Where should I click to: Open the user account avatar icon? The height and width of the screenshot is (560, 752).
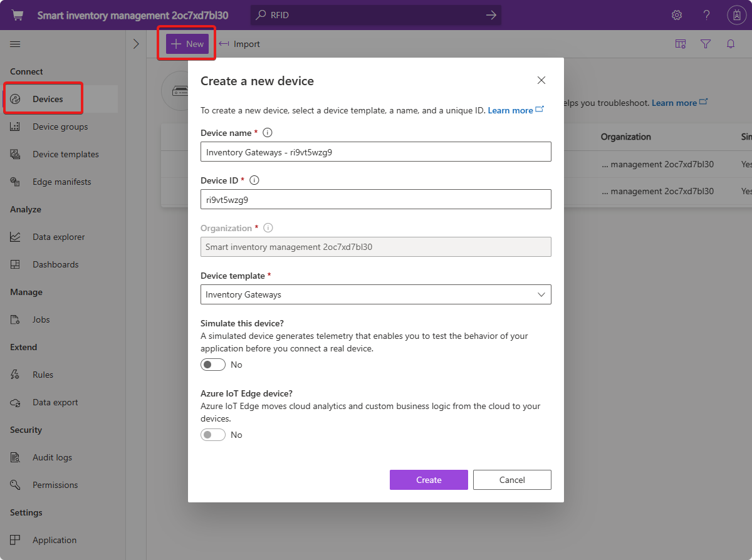(x=736, y=15)
